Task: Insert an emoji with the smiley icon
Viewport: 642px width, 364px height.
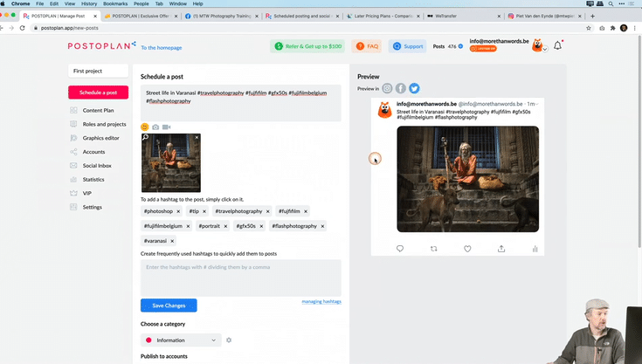Action: click(x=144, y=127)
